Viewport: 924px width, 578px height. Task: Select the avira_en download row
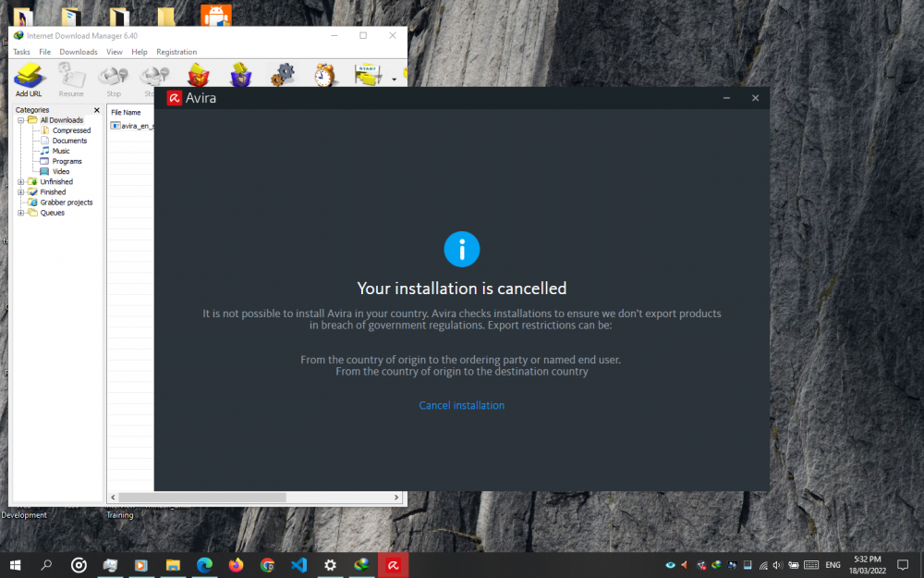(132, 126)
